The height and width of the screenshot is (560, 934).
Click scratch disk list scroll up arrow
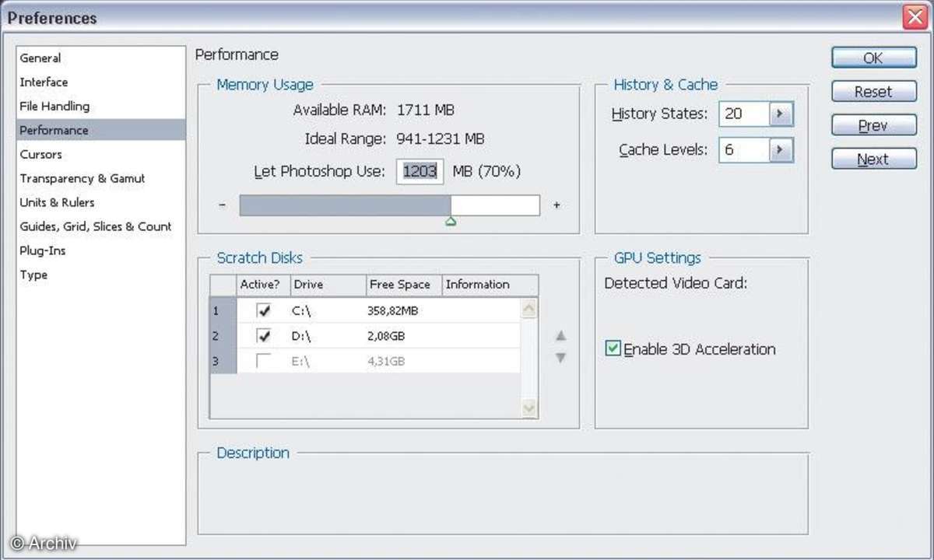tap(529, 310)
